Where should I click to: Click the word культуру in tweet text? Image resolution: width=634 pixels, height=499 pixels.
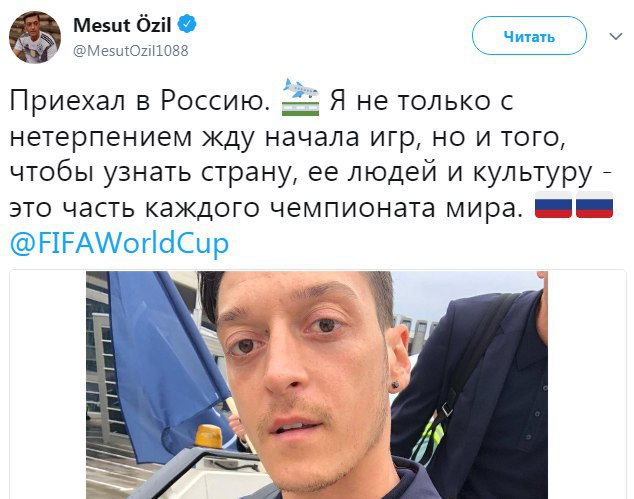click(x=533, y=173)
